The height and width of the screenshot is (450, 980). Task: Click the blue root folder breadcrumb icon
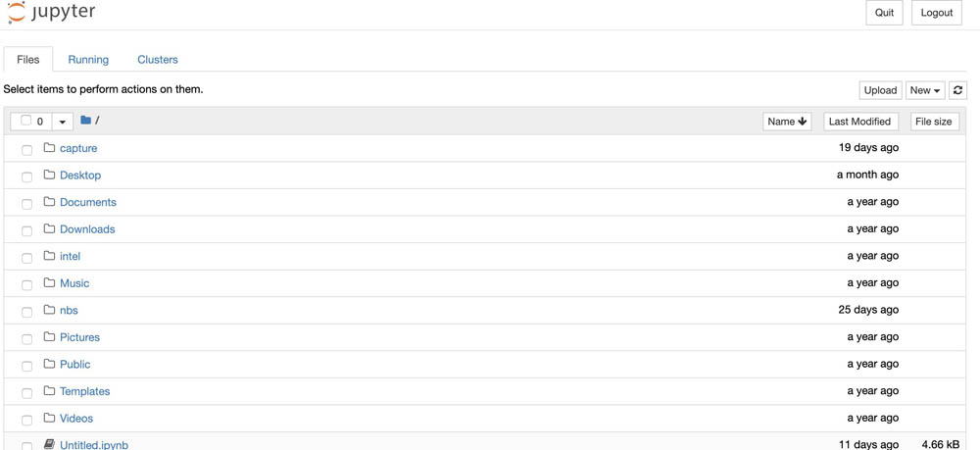(85, 120)
